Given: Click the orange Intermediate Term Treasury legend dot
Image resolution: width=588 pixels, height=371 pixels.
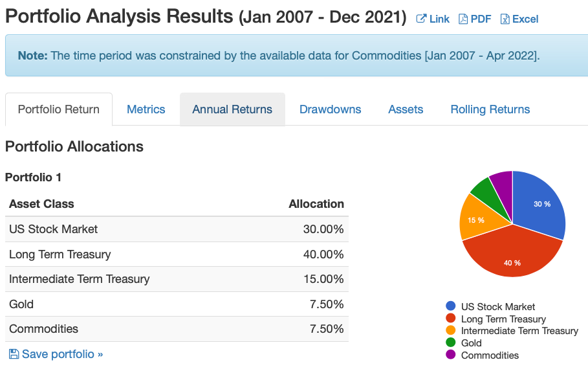Looking at the screenshot, I should click(x=451, y=330).
